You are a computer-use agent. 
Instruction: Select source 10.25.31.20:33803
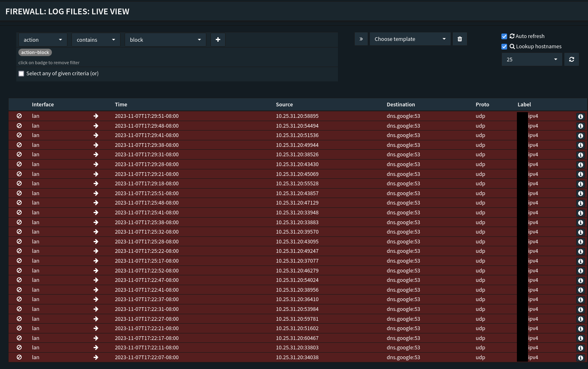[297, 348]
